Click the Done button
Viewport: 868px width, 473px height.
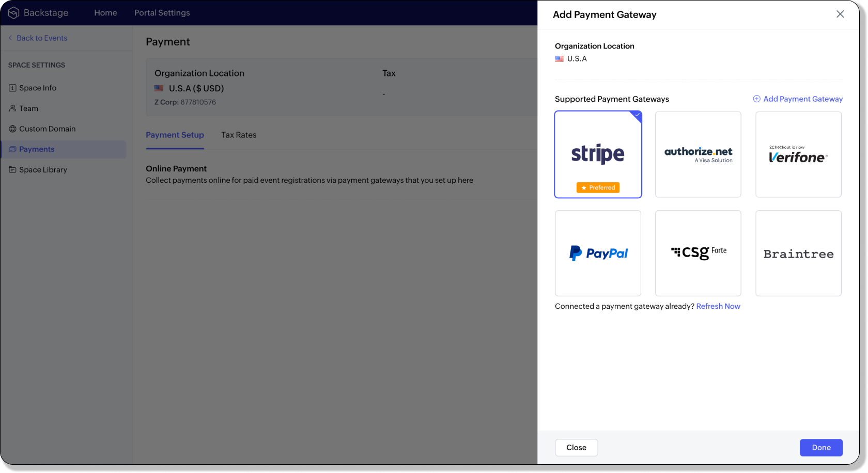pos(821,448)
